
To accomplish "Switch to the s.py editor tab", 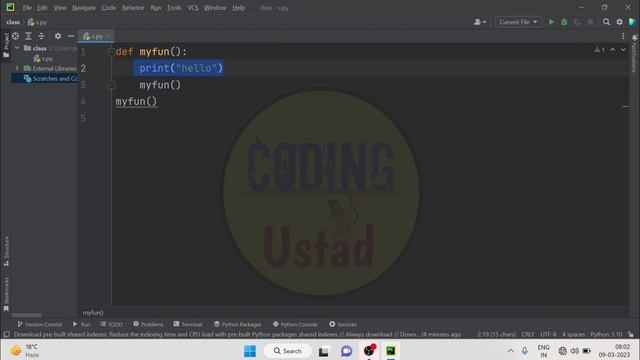I will pos(96,36).
